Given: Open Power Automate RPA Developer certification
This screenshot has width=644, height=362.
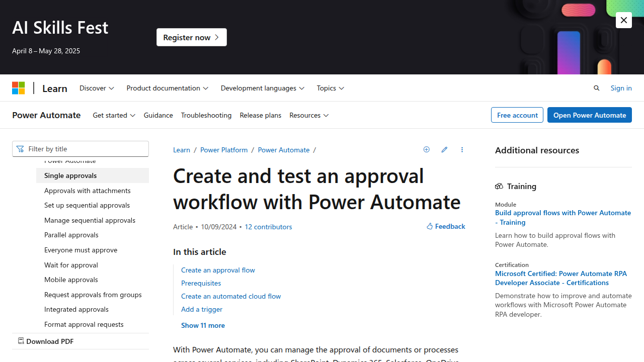Looking at the screenshot, I should pos(561,278).
